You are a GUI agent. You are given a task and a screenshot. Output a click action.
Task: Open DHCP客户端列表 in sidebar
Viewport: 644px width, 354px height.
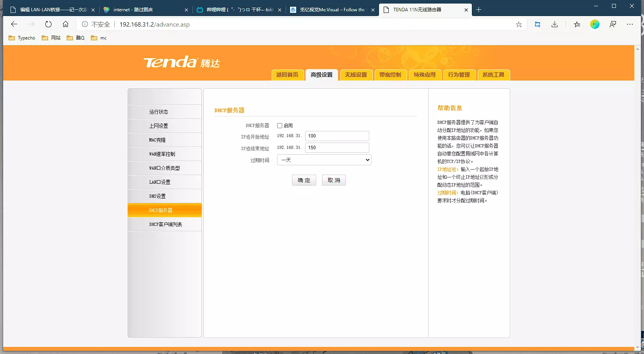[x=165, y=224]
